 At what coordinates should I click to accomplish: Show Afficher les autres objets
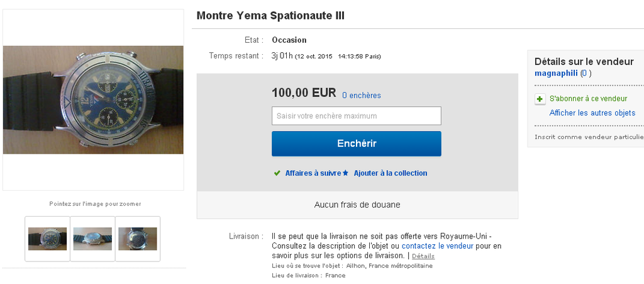coord(592,113)
